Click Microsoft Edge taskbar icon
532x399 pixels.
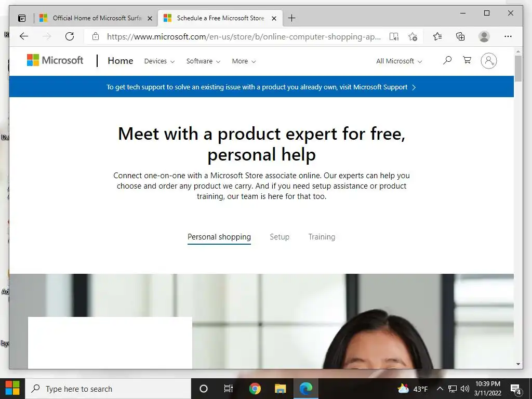(x=306, y=389)
